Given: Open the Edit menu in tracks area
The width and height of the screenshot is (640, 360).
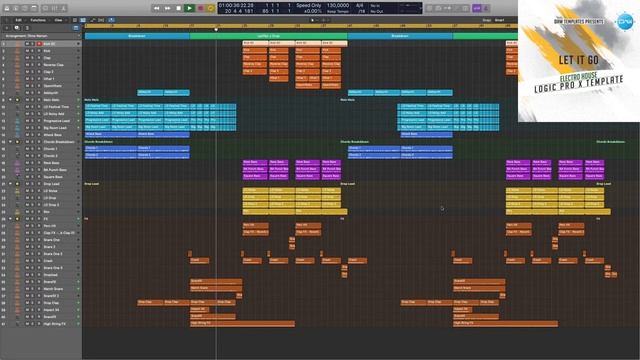Looking at the screenshot, I should [x=19, y=20].
